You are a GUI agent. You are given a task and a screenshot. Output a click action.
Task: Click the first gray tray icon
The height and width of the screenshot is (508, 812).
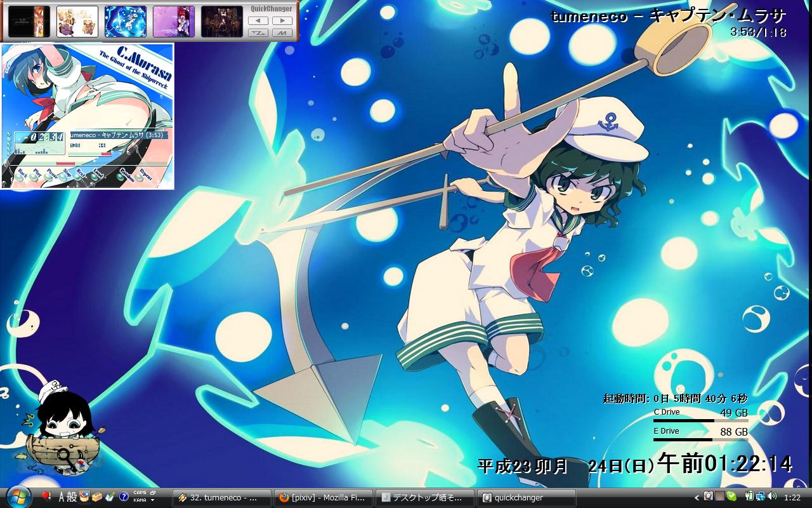709,497
